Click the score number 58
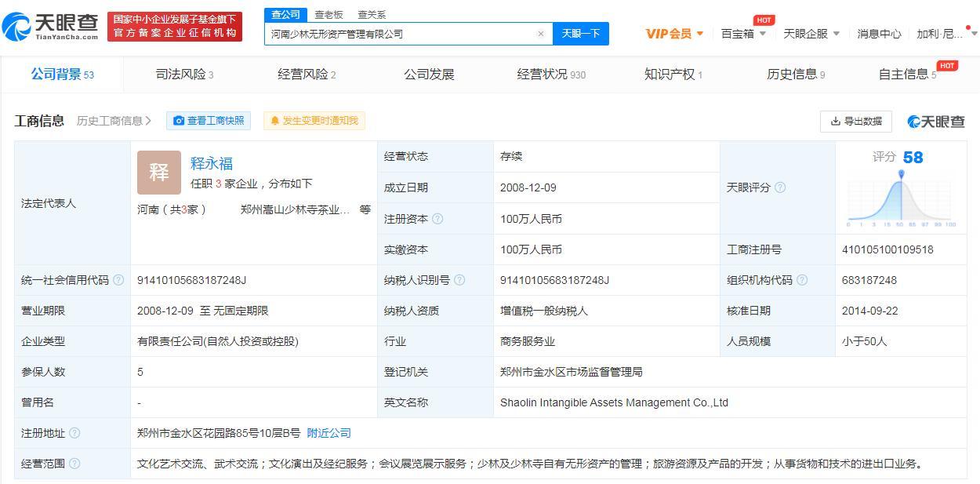 click(913, 158)
